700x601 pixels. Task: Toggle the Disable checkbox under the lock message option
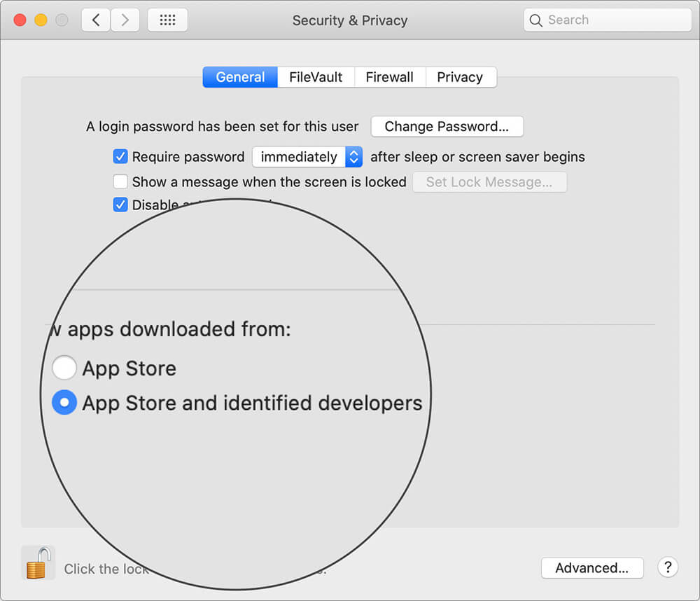[x=120, y=205]
